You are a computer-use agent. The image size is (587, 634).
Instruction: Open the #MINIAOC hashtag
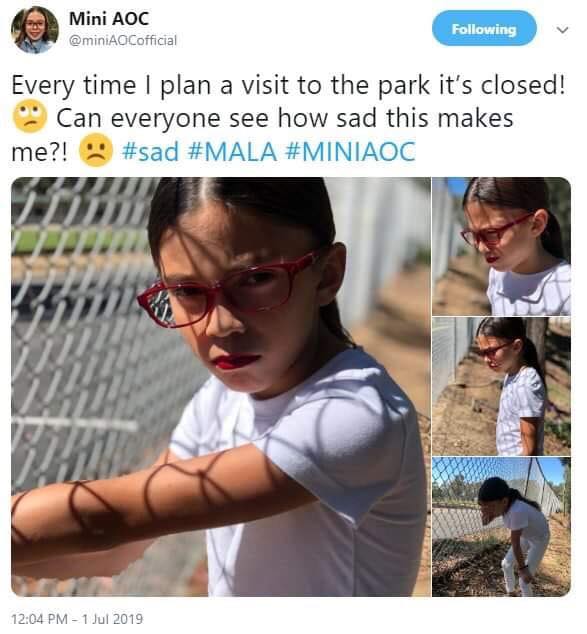(x=351, y=152)
